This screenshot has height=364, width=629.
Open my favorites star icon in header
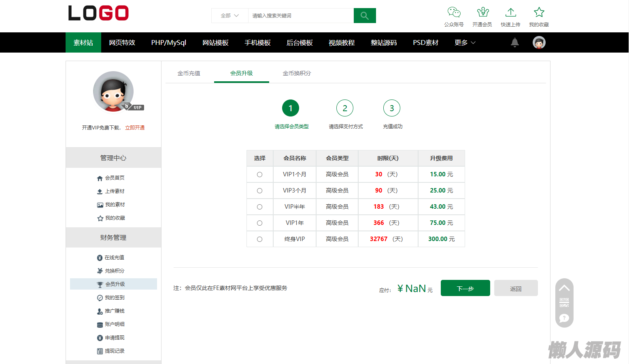point(539,13)
